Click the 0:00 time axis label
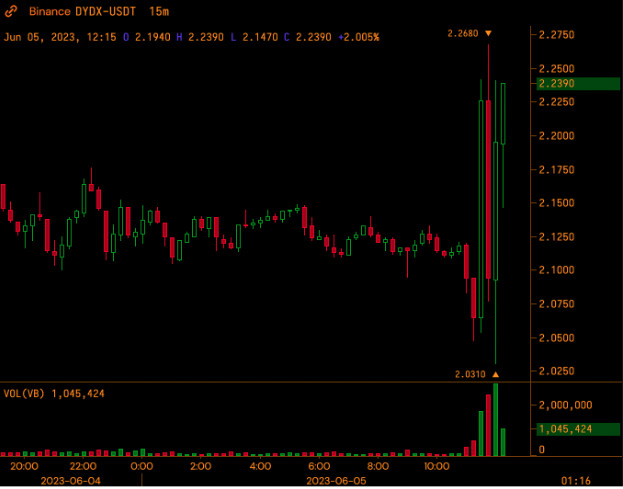 point(141,466)
